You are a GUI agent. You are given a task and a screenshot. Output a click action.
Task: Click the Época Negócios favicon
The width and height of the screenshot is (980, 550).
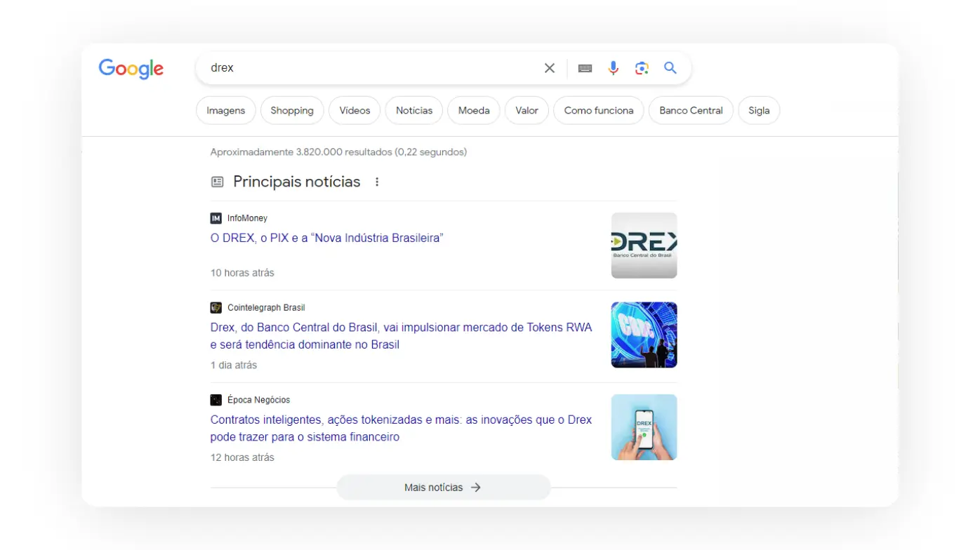click(216, 399)
